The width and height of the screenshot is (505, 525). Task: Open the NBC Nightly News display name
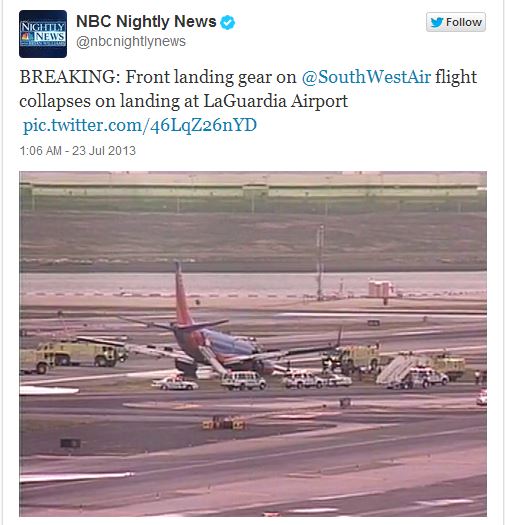[146, 22]
